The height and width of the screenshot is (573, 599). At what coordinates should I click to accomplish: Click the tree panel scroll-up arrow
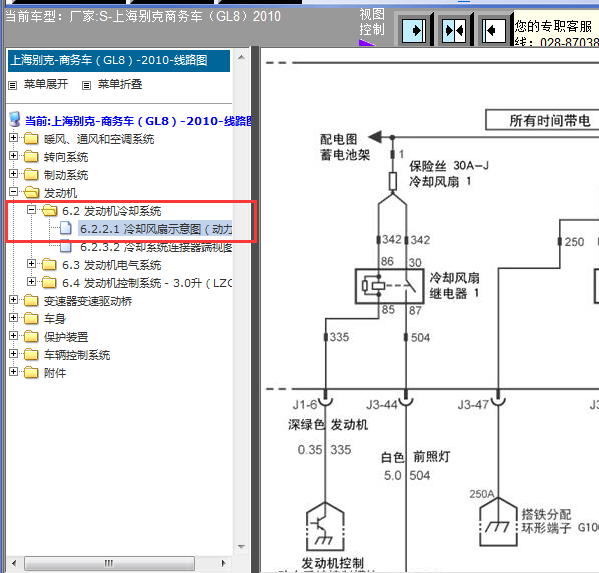(x=241, y=57)
